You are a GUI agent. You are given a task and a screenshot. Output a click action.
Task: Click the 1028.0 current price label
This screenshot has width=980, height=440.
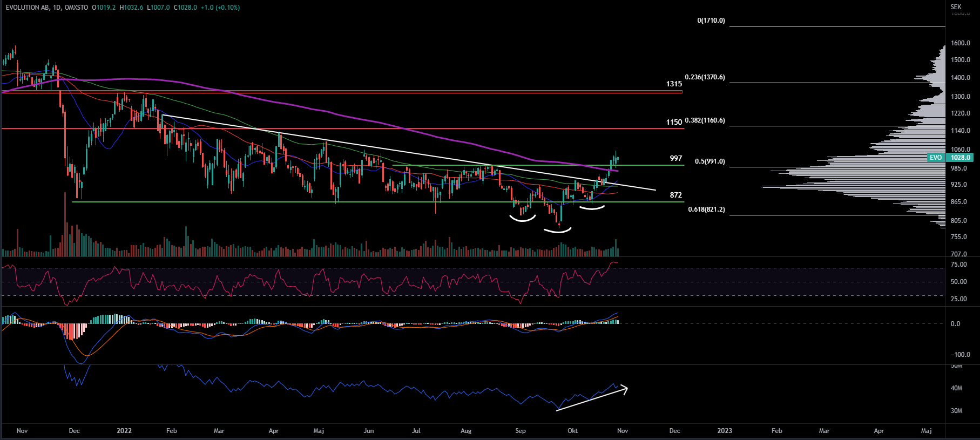point(960,158)
